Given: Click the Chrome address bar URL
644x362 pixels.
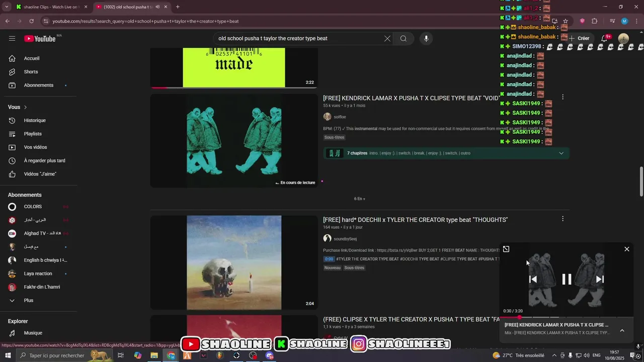Looking at the screenshot, I should pos(145,21).
